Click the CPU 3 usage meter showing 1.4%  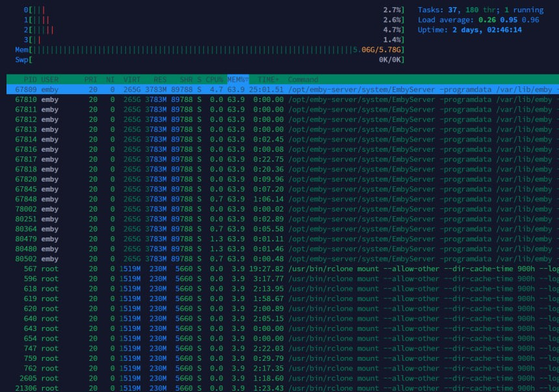214,40
